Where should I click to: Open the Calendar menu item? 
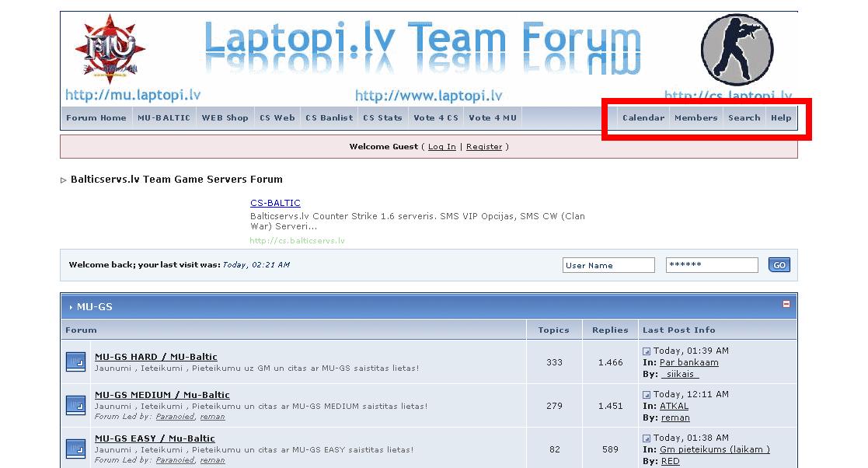(643, 118)
